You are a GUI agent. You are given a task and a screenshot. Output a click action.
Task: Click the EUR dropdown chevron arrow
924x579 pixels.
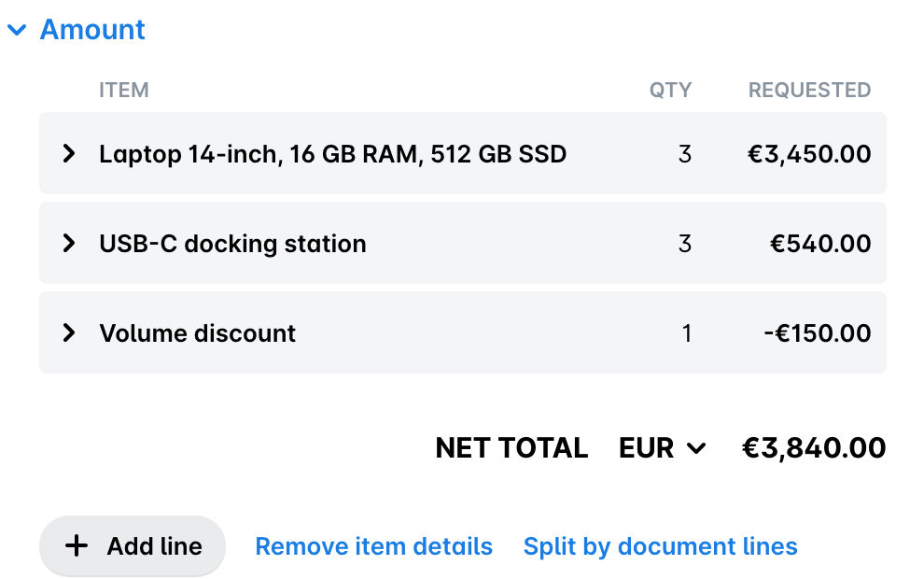tap(696, 448)
